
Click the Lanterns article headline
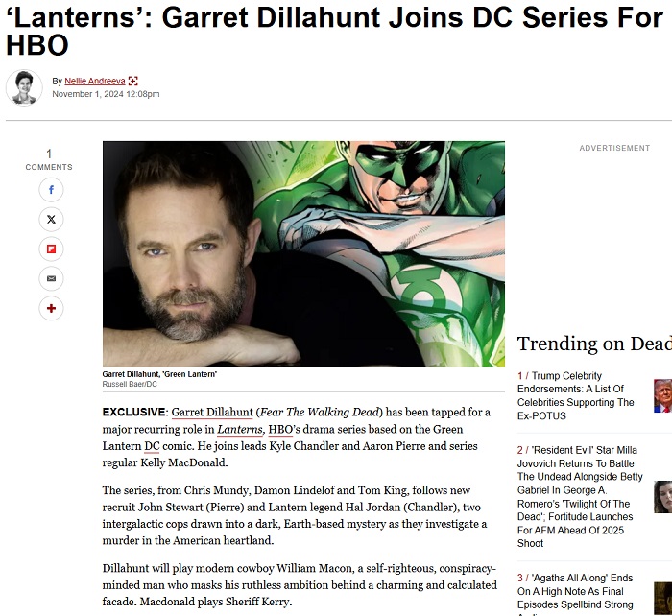(x=334, y=31)
